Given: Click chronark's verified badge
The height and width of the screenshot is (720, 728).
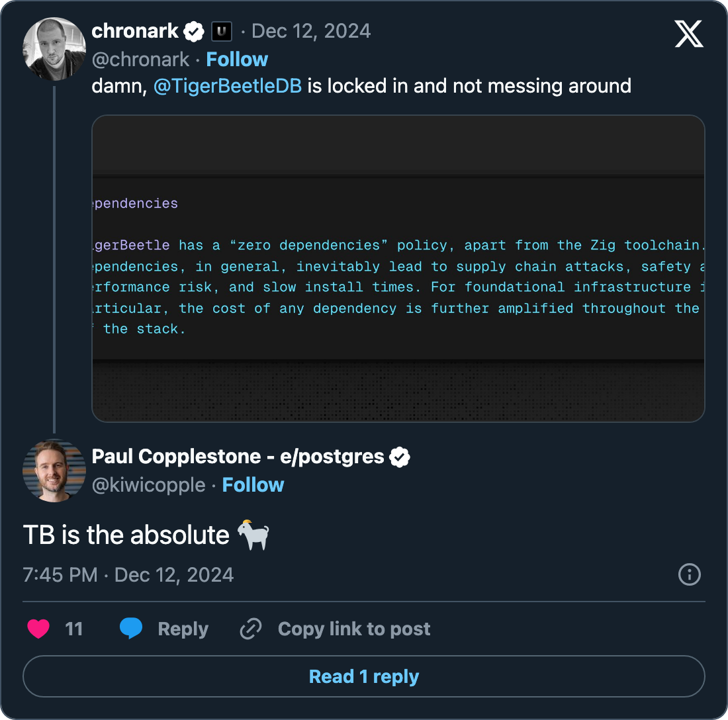Looking at the screenshot, I should [x=194, y=31].
